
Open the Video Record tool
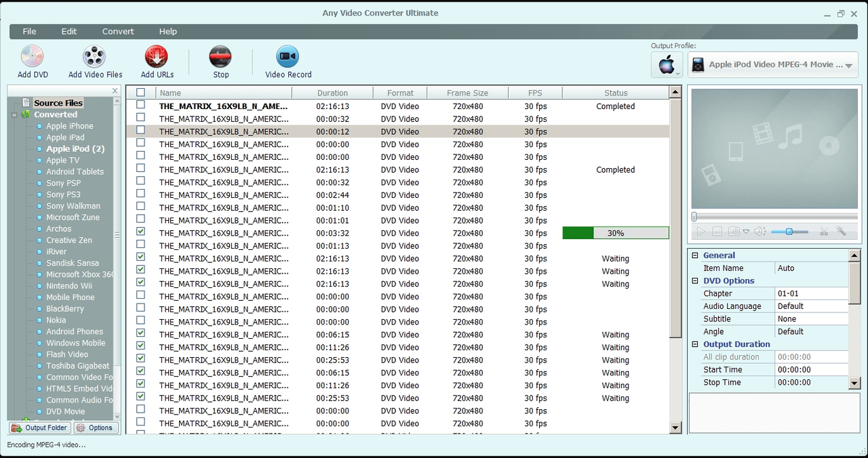[x=288, y=62]
